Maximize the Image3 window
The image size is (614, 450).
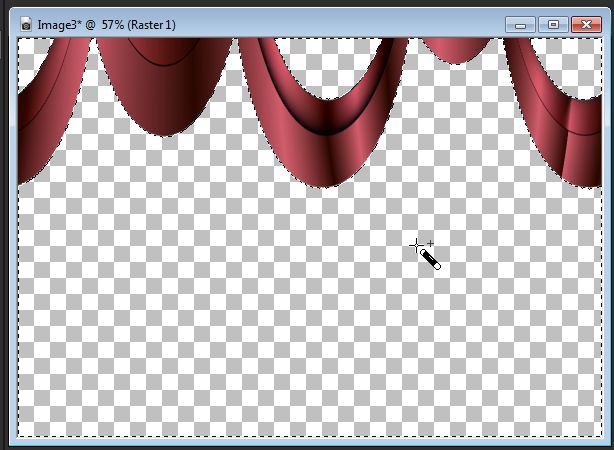[553, 25]
